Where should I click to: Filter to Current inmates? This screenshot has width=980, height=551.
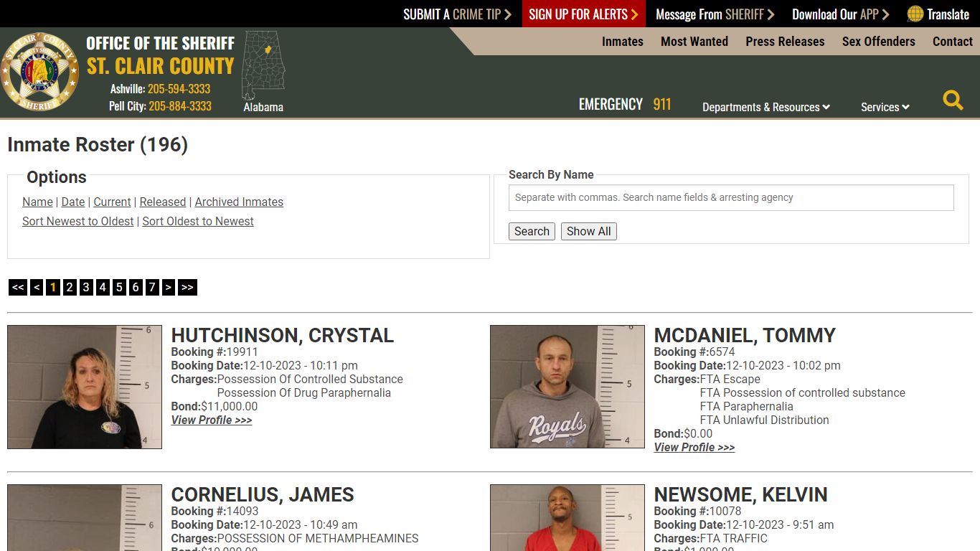click(112, 202)
